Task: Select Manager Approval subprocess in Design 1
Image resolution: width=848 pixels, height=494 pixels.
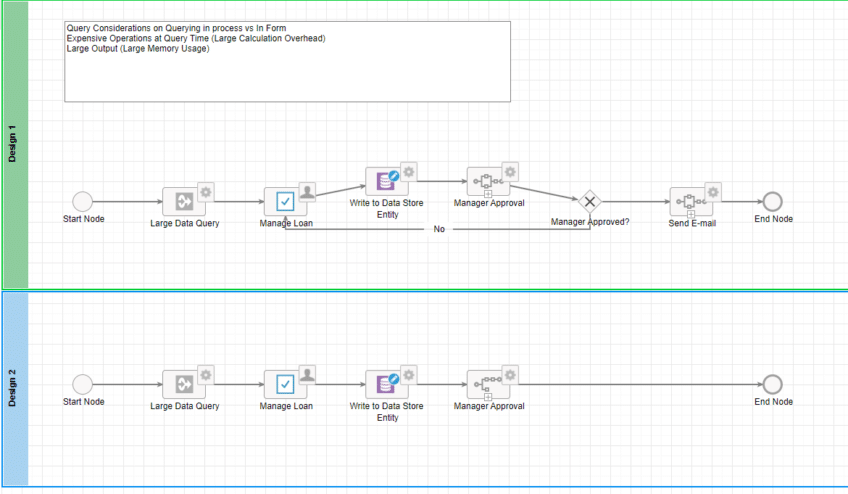Action: click(x=488, y=181)
